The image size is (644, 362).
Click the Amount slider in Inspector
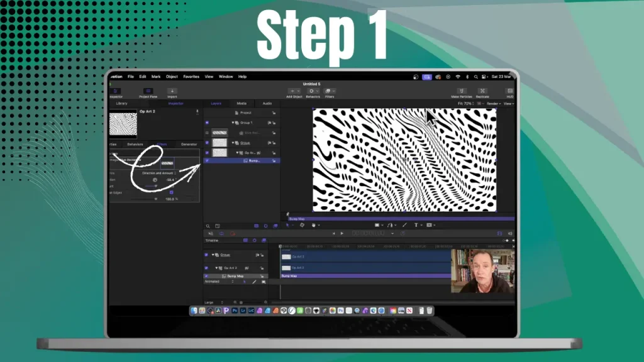[x=150, y=186]
